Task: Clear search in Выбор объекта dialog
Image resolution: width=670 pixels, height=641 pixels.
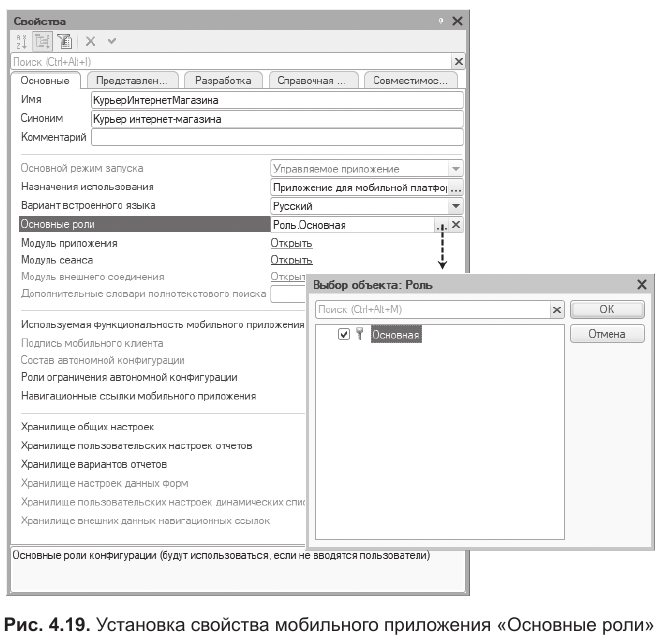Action: (x=557, y=310)
